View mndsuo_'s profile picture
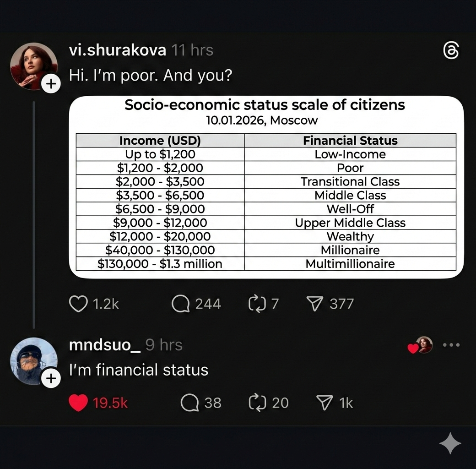The width and height of the screenshot is (476, 469). (33, 360)
